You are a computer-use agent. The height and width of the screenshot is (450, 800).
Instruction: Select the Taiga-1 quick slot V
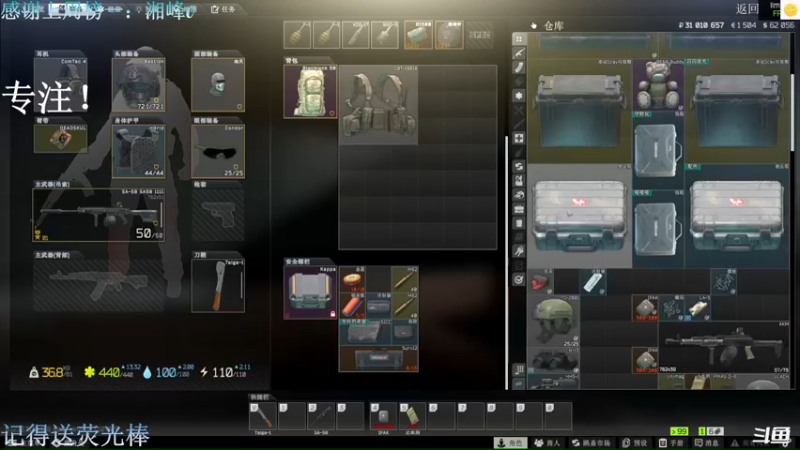[x=263, y=416]
